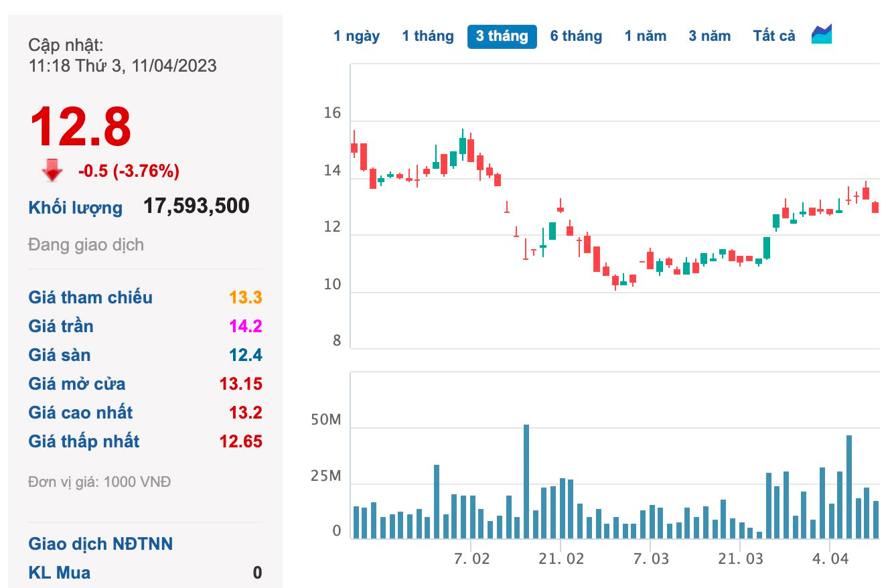892x588 pixels.
Task: Switch chart to 6 tháng range
Action: coord(576,36)
